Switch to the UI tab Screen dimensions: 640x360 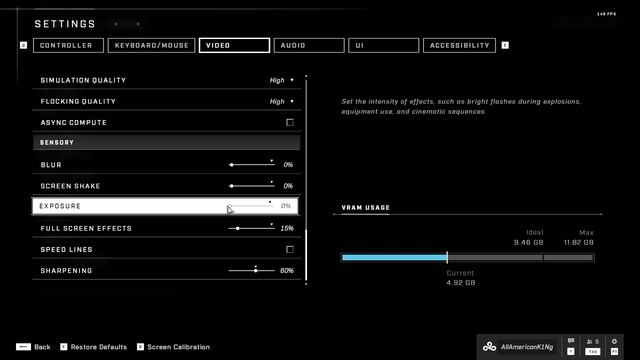click(x=384, y=45)
